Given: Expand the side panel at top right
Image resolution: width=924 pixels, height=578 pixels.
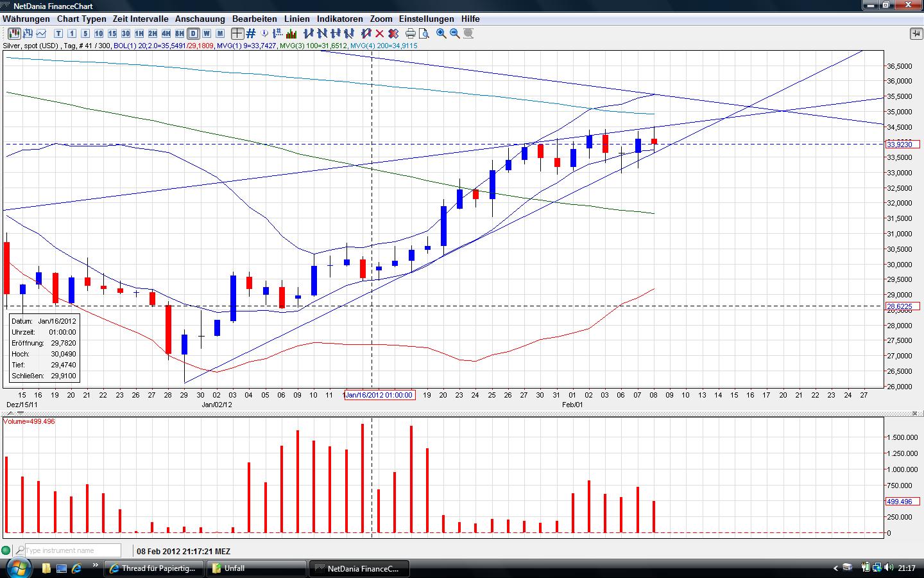Looking at the screenshot, I should pyautogui.click(x=916, y=33).
